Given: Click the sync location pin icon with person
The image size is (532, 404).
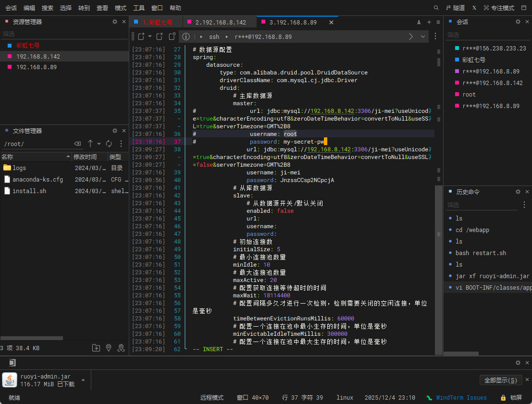Looking at the screenshot, I should (x=121, y=348).
